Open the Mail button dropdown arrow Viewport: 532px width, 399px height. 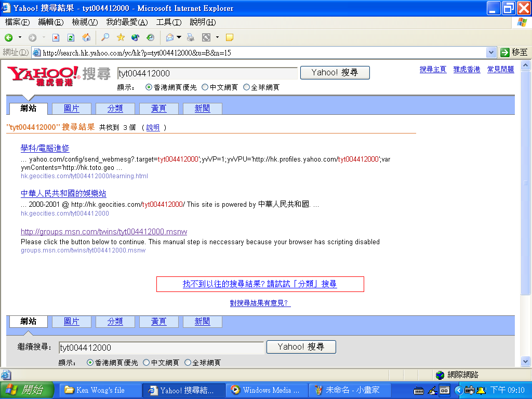coord(179,37)
